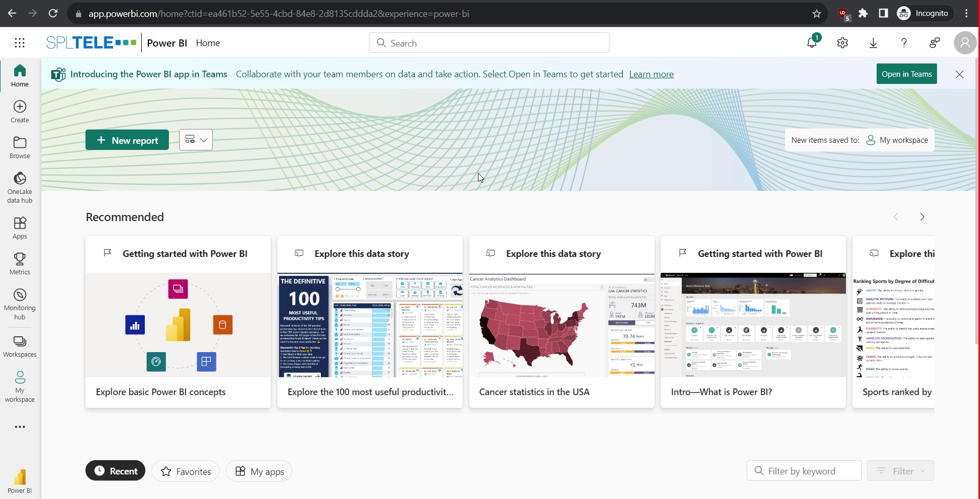
Task: Click the My workspace save location
Action: pyautogui.click(x=897, y=140)
